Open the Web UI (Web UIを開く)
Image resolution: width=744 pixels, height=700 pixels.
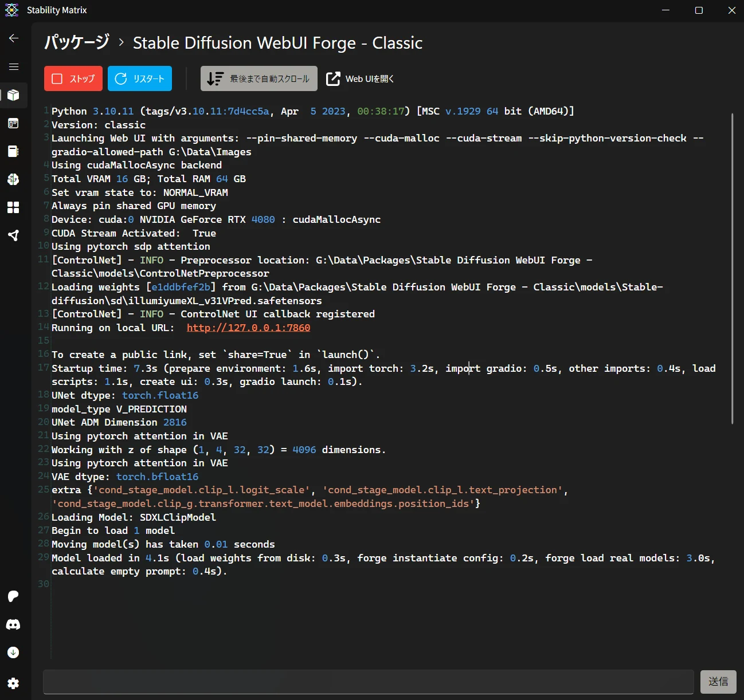[360, 78]
